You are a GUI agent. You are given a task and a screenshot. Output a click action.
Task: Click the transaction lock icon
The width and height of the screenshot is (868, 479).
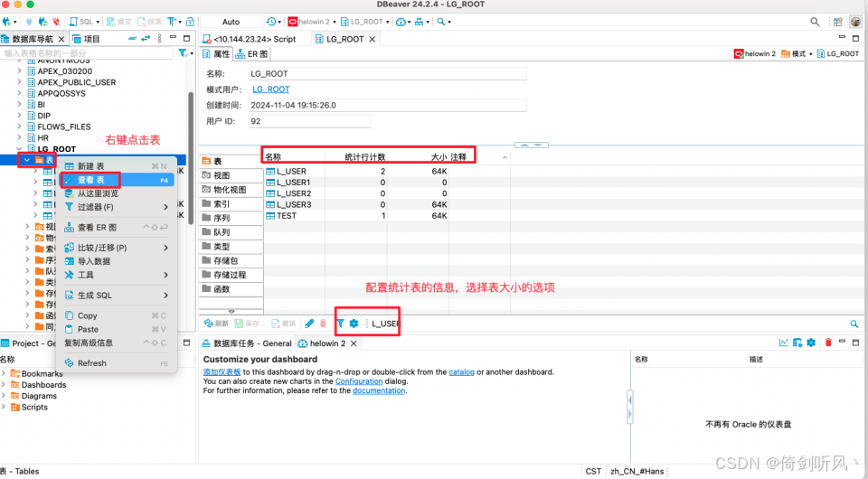(x=190, y=22)
